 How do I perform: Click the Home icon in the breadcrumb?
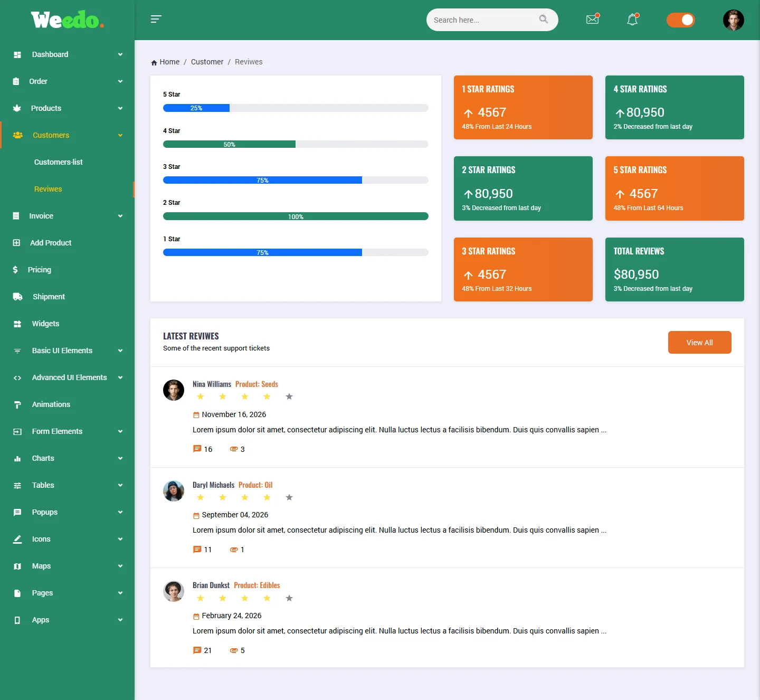tap(153, 62)
